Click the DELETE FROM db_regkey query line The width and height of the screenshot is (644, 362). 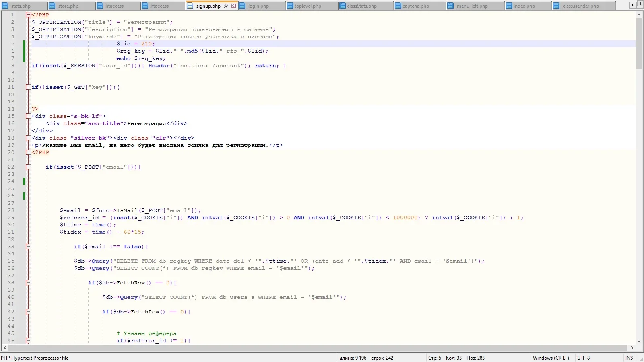click(x=279, y=261)
